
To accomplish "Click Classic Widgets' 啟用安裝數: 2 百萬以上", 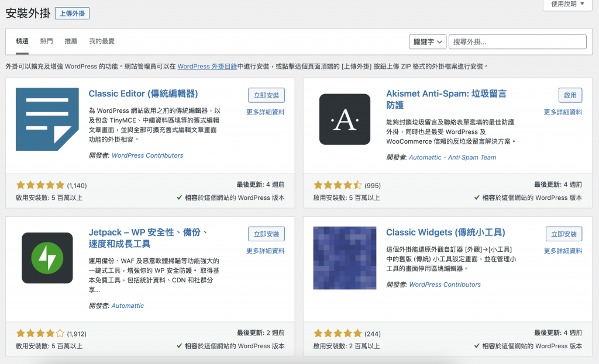I will pos(346,346).
